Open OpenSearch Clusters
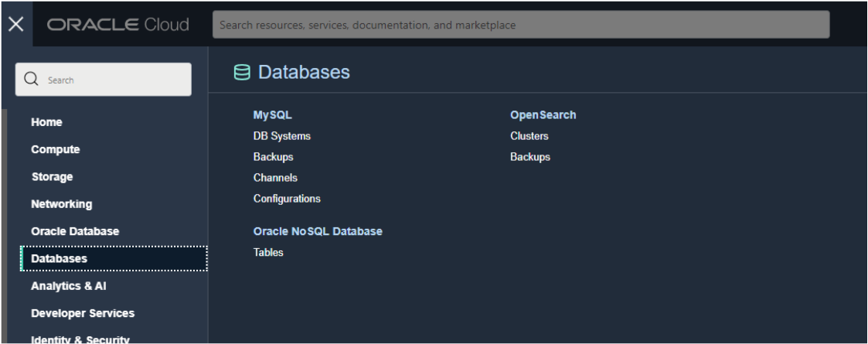Viewport: 868px width, 344px height. [529, 136]
